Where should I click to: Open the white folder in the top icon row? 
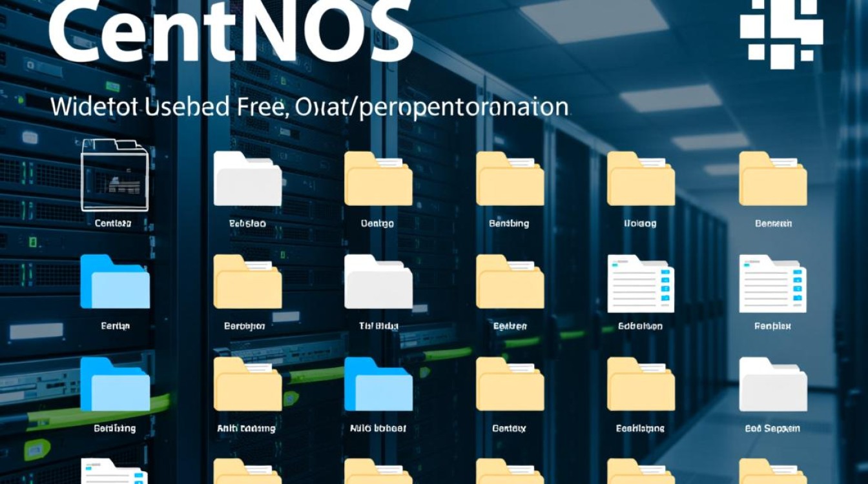[247, 179]
